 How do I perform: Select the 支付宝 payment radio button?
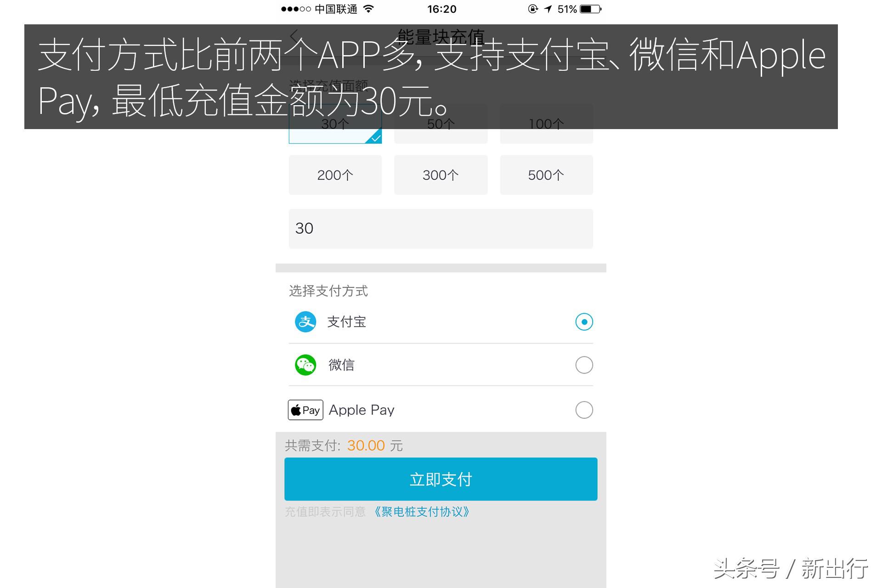coord(584,322)
